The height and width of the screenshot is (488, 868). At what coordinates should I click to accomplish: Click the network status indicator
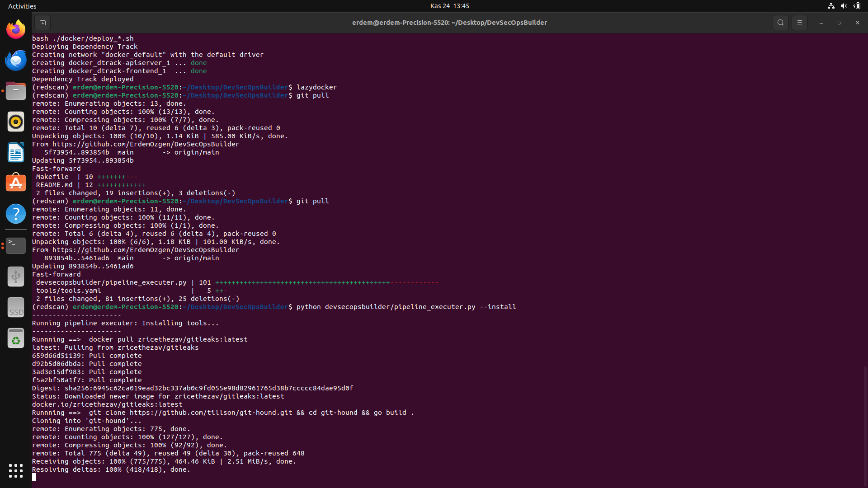pyautogui.click(x=831, y=6)
